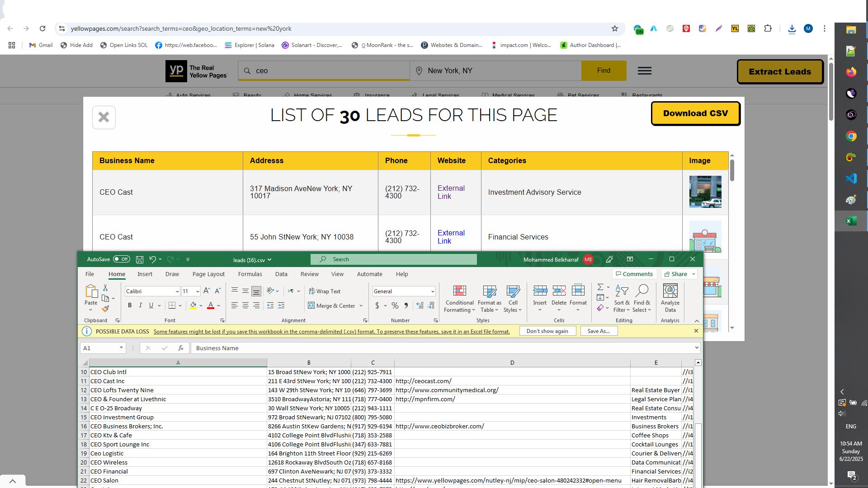Screen dimensions: 868x488
Task: Click Save As in data loss warning
Action: pyautogui.click(x=598, y=331)
